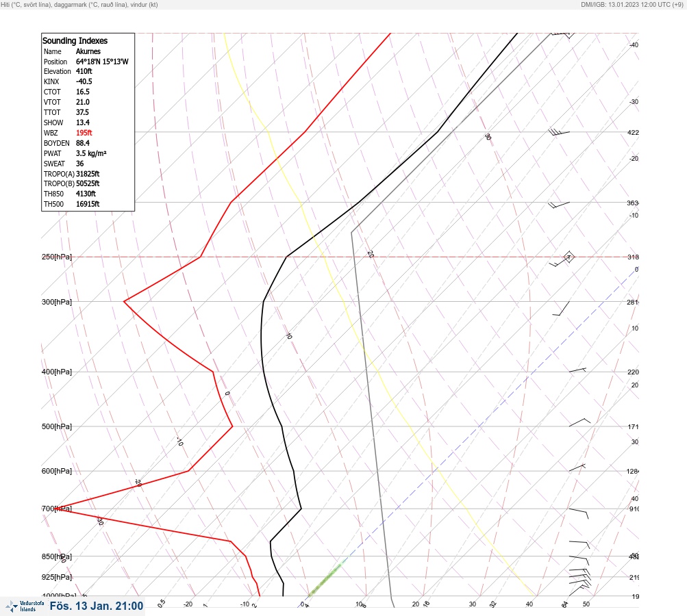Select the station name Akurnes

click(x=88, y=51)
